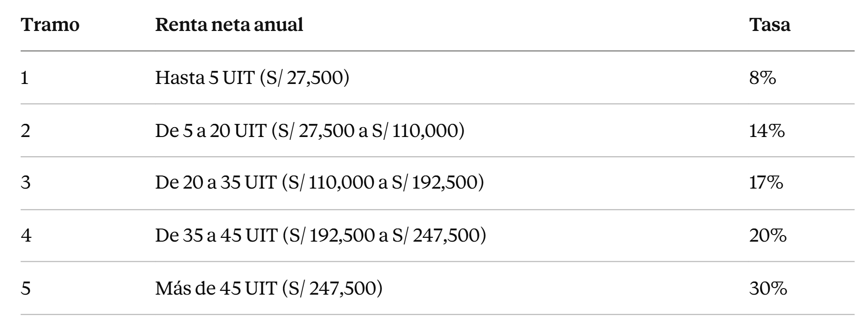Viewport: 868px width, 335px height.
Task: Click the S/ 247,500 amount in row 4
Action: coord(435,235)
